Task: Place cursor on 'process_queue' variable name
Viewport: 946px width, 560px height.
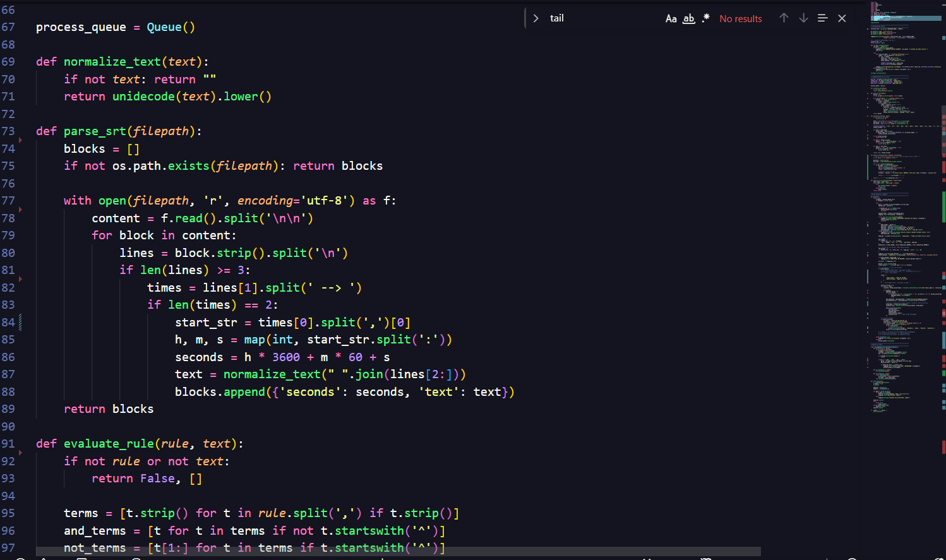Action: tap(81, 27)
